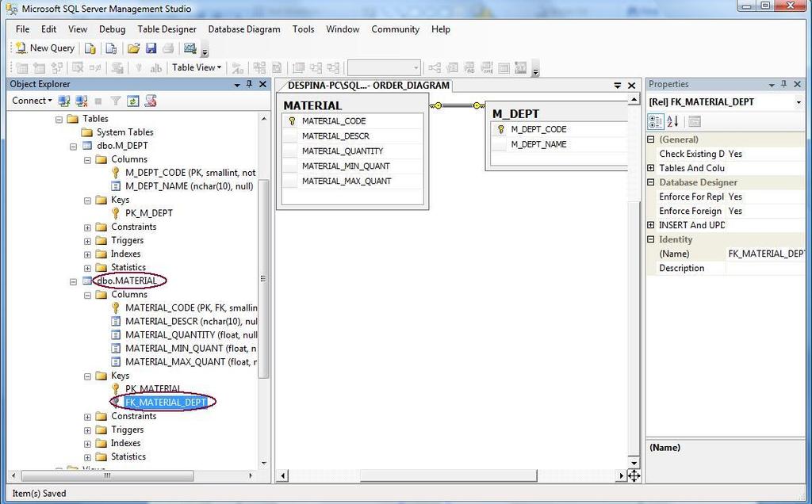Collapse the Identity property category
This screenshot has width=812, height=504.
pos(651,239)
